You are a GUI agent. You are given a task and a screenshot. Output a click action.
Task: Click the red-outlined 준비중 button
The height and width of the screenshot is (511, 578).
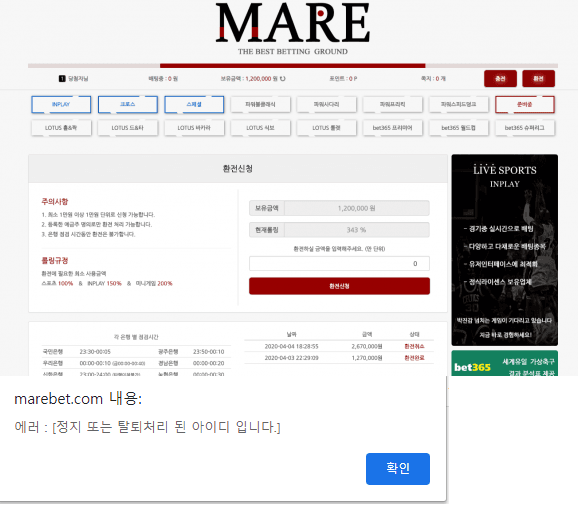point(525,104)
